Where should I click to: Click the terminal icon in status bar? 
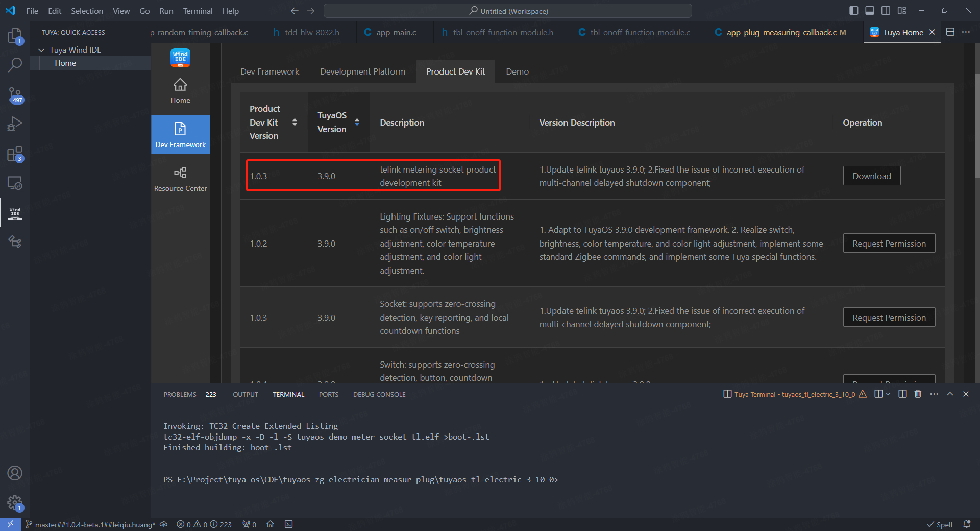289,524
